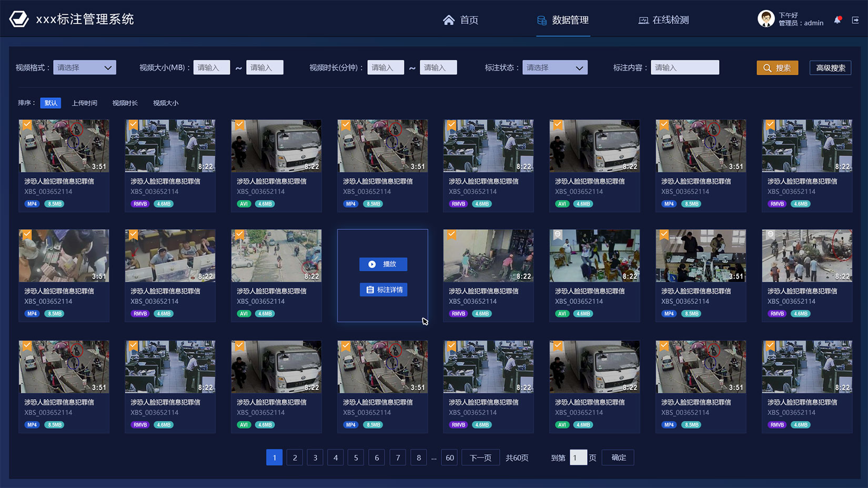Open the 视频格式 dropdown
Screen dimensions: 868x488
pos(84,67)
